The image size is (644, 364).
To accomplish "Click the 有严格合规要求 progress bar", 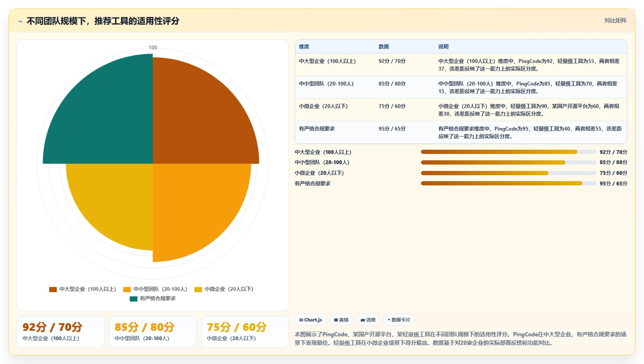I will pyautogui.click(x=508, y=183).
